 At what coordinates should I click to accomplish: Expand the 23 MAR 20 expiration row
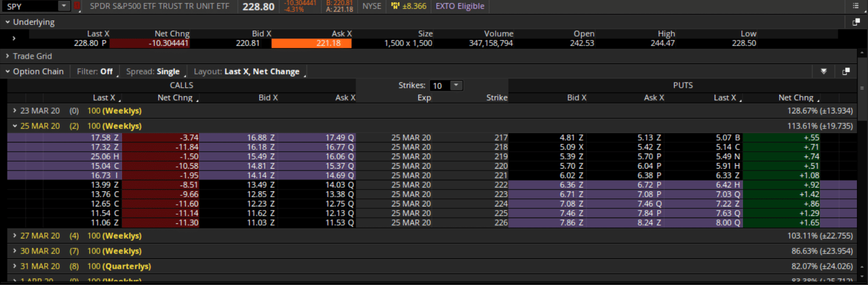[x=15, y=111]
